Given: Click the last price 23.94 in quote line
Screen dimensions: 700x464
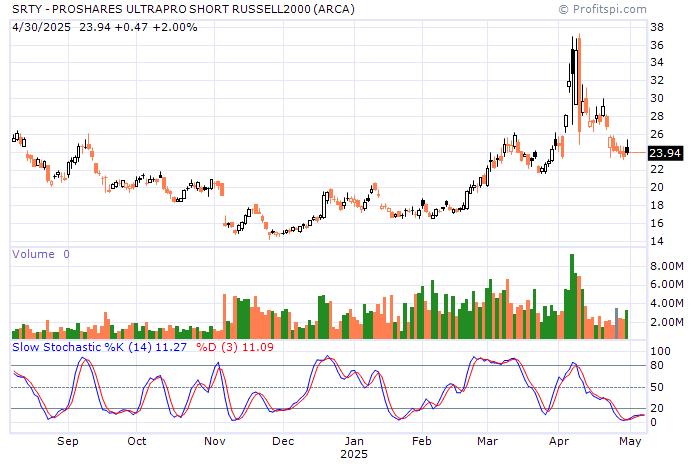Looking at the screenshot, I should [95, 27].
